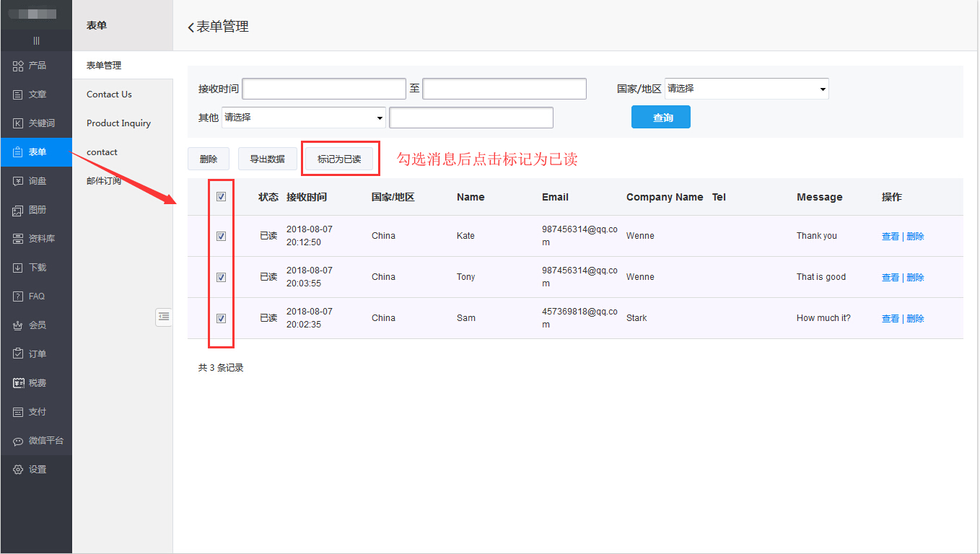
Task: Click the 产品 icon in the sidebar
Action: (19, 66)
